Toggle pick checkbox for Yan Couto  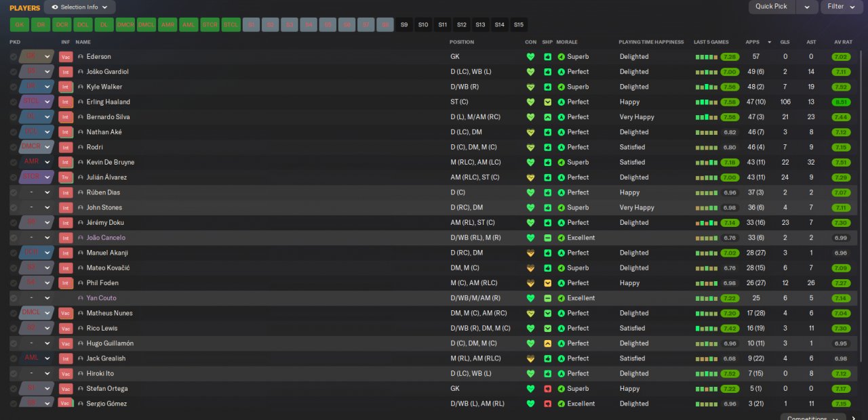click(14, 299)
